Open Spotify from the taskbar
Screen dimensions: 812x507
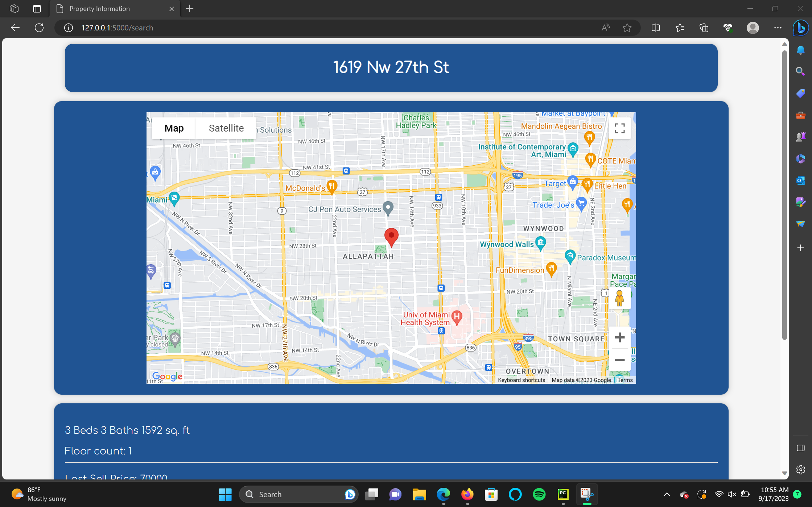point(539,494)
